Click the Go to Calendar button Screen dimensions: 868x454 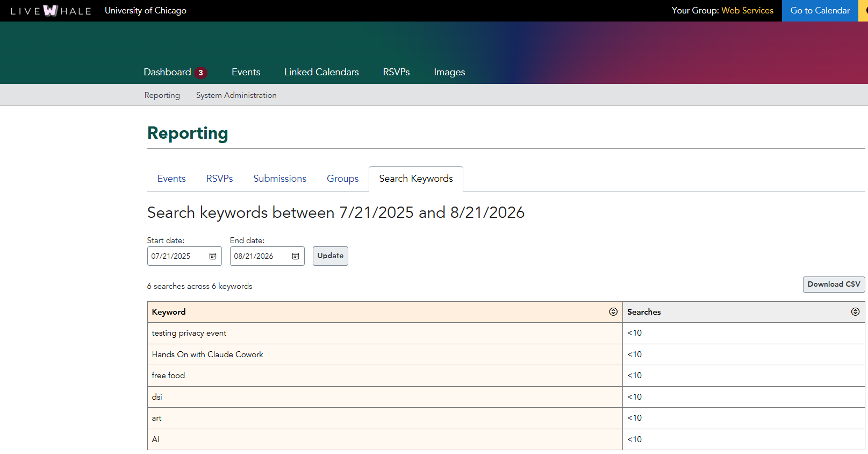click(x=820, y=11)
